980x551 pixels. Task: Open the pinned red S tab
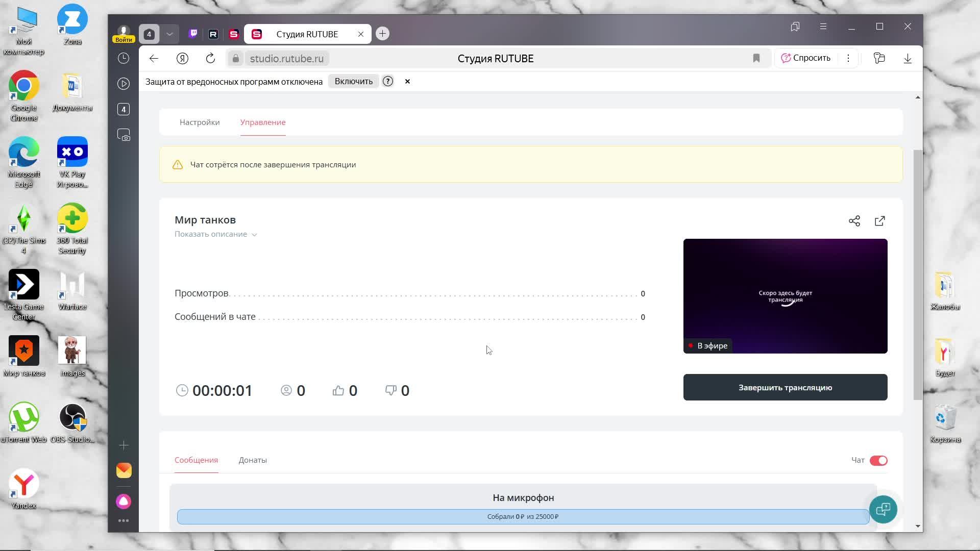pyautogui.click(x=234, y=34)
